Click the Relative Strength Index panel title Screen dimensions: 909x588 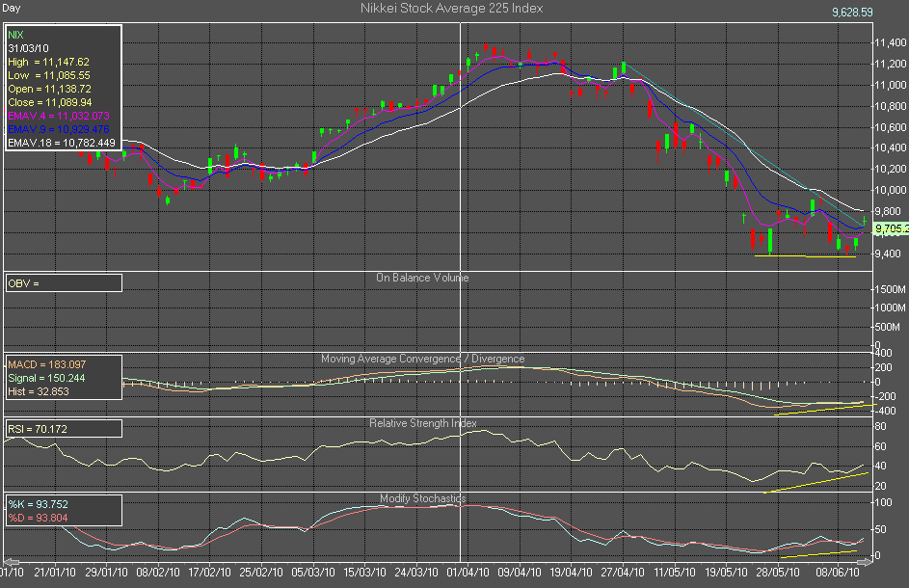coord(423,423)
